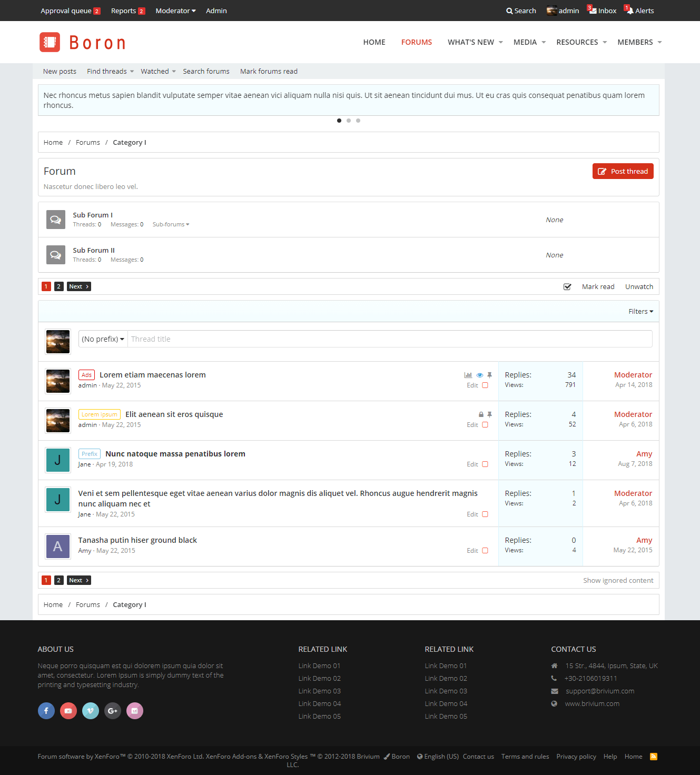Image resolution: width=700 pixels, height=775 pixels.
Task: Go to the MEMBERS navigation tab
Action: [x=635, y=42]
